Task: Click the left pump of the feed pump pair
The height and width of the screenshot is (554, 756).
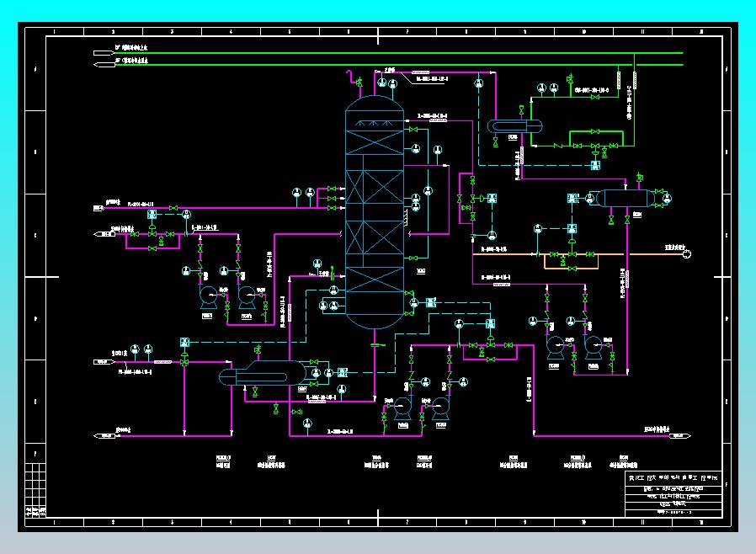Action: [x=208, y=297]
